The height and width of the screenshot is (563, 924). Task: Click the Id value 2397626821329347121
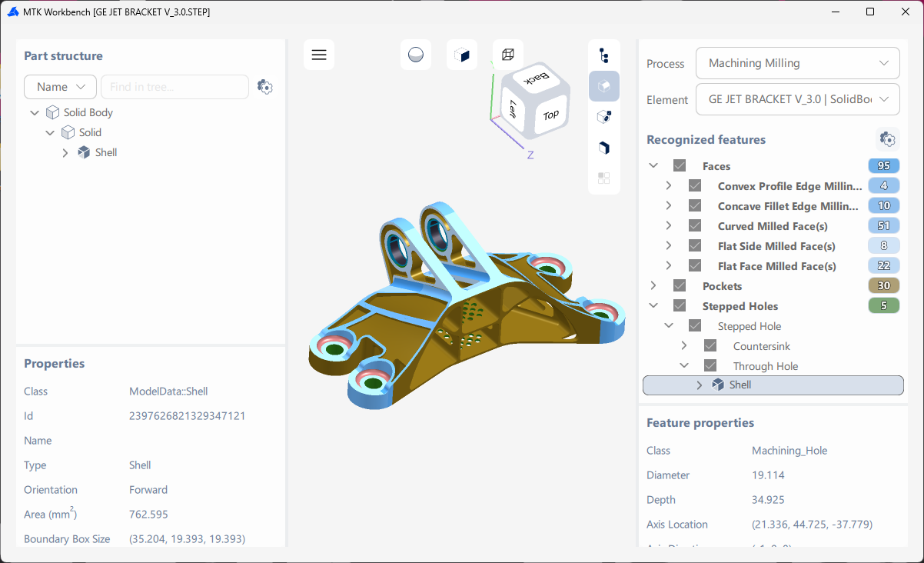[x=188, y=416]
